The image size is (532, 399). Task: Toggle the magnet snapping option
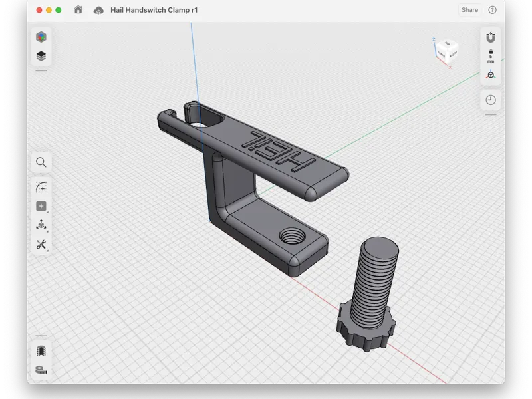click(491, 37)
